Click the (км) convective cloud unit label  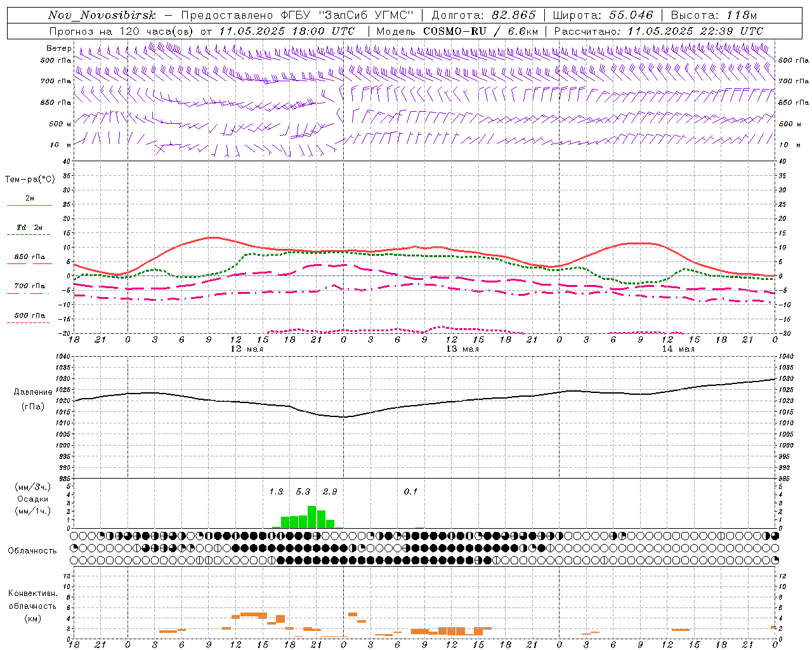(x=32, y=618)
